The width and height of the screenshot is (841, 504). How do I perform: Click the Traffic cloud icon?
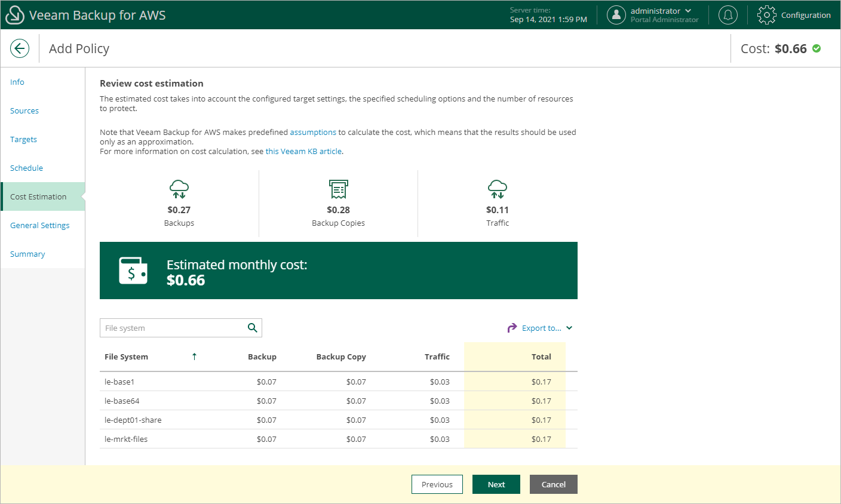click(x=498, y=189)
